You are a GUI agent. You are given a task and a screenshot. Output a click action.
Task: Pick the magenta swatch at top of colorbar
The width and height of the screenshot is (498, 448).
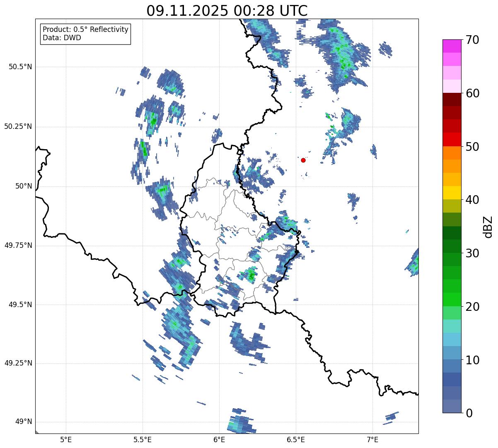click(x=452, y=46)
